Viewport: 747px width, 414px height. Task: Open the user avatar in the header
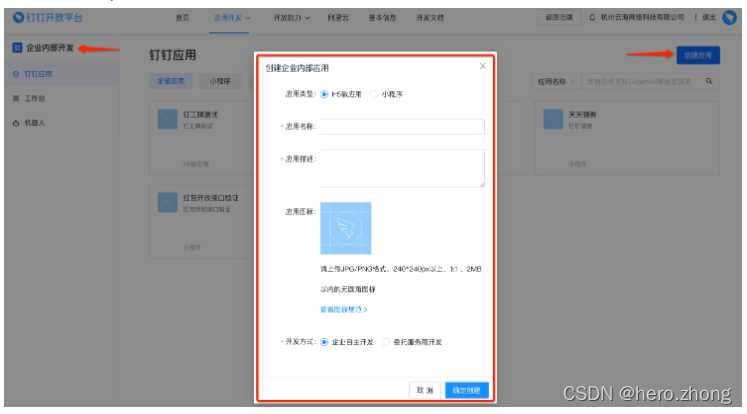[729, 18]
